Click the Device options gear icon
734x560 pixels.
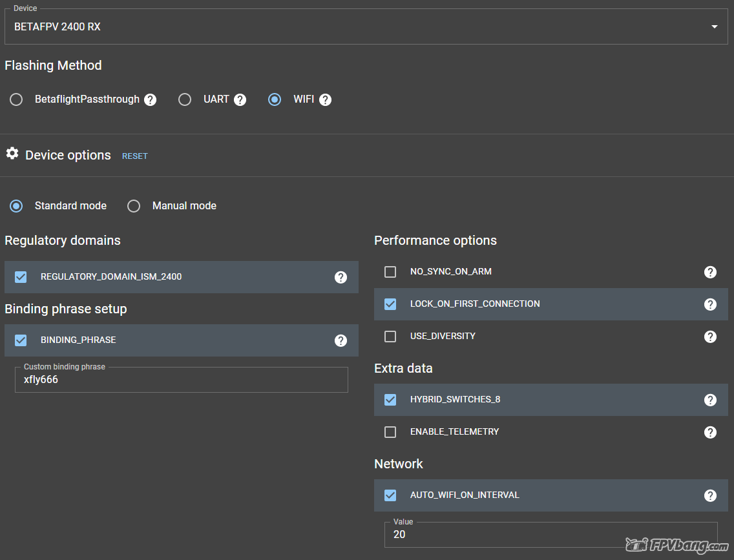pos(12,154)
